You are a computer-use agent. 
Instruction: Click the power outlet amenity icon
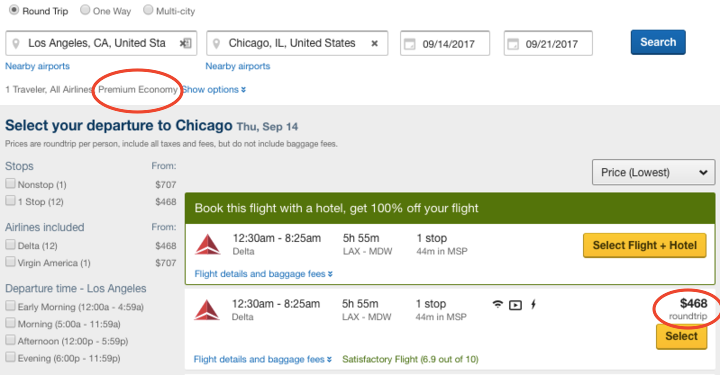533,304
